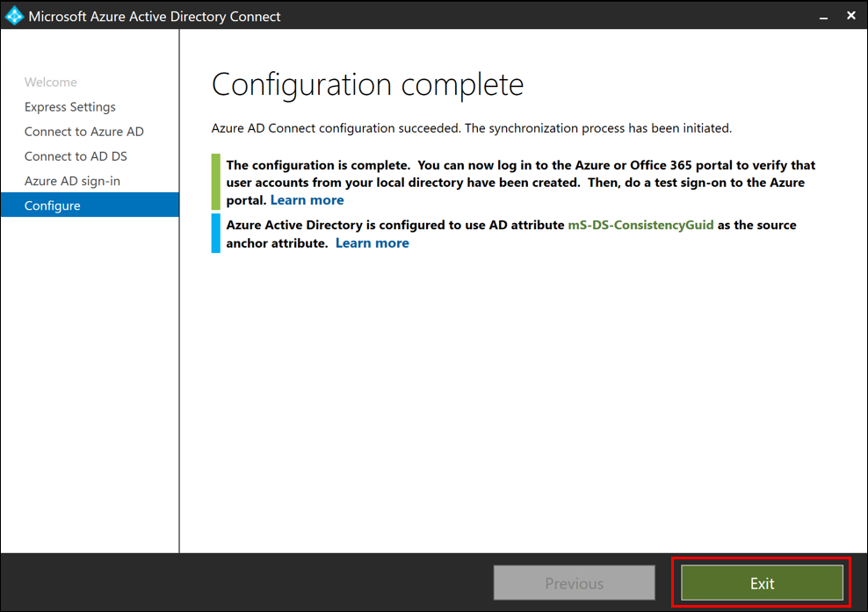Click the green success indicator bar
The height and width of the screenshot is (612, 868).
pos(216,182)
